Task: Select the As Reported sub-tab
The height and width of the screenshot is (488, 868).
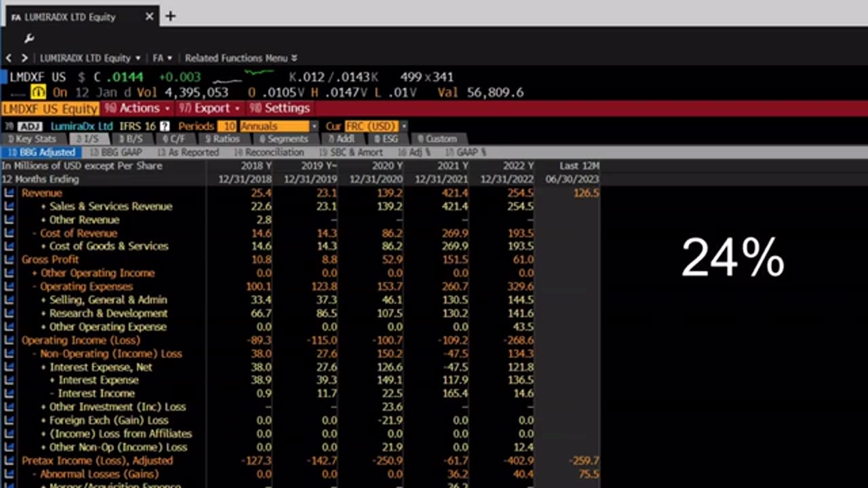Action: coord(189,152)
